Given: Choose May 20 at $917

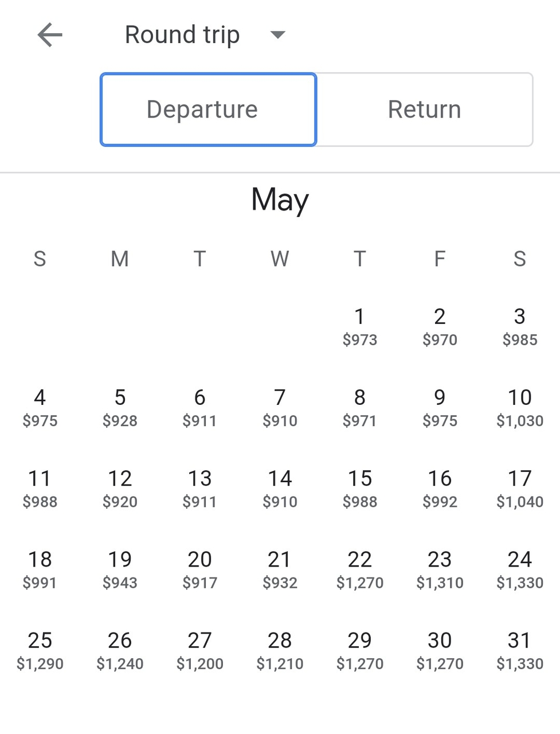Looking at the screenshot, I should tap(199, 569).
